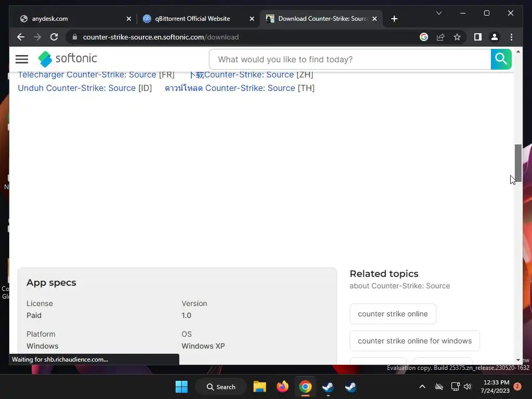The width and height of the screenshot is (532, 399).
Task: Open File Explorer from the taskbar
Action: 260,387
